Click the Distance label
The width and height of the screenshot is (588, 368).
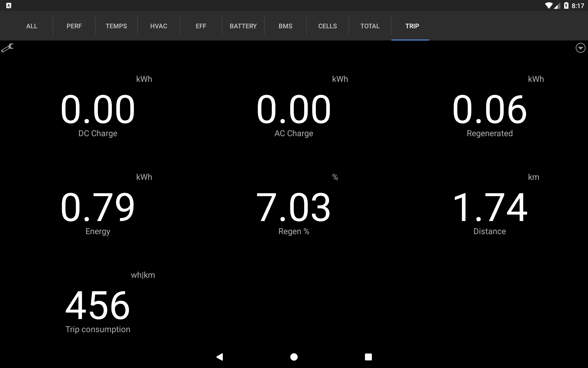click(490, 231)
